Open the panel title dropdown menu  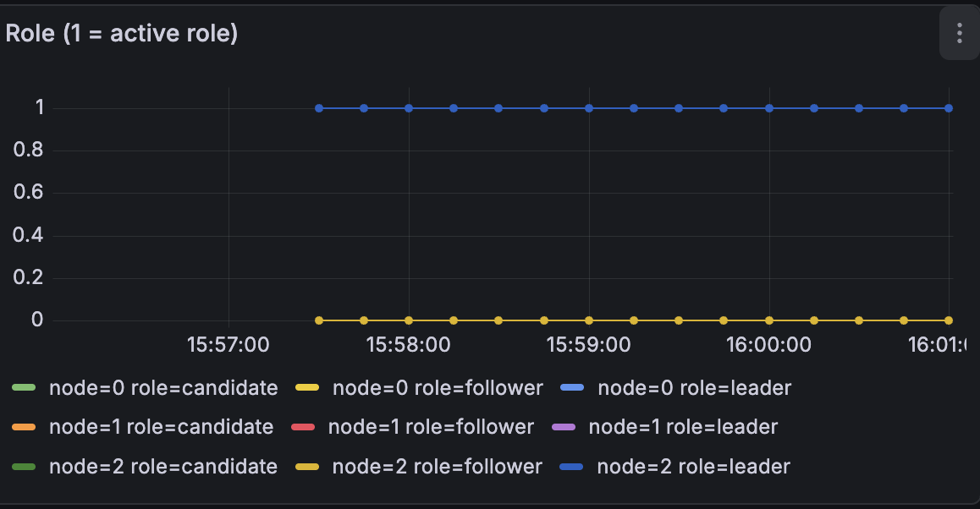coord(122,34)
